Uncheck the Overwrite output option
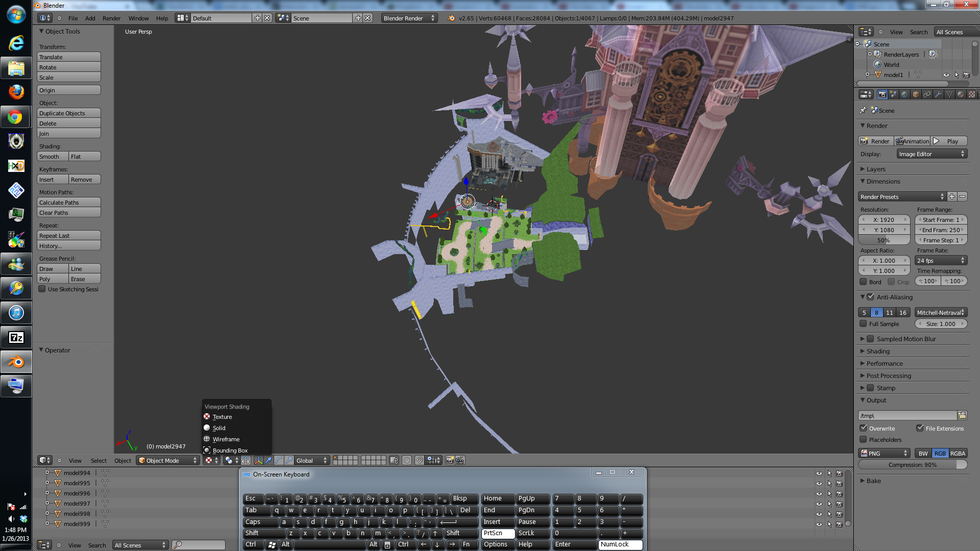The height and width of the screenshot is (551, 980). pyautogui.click(x=864, y=429)
